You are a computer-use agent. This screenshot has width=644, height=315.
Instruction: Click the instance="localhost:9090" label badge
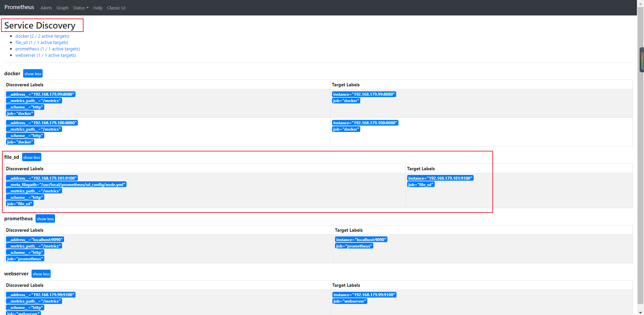click(361, 239)
